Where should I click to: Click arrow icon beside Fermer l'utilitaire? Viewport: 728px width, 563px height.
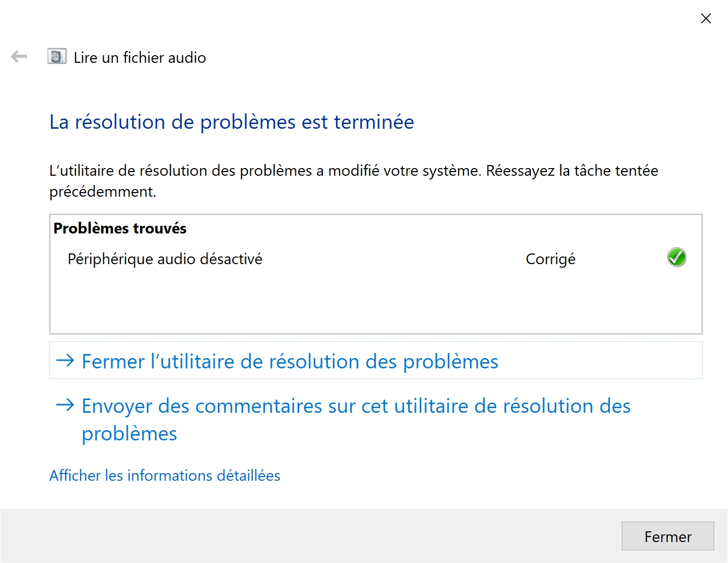(65, 361)
